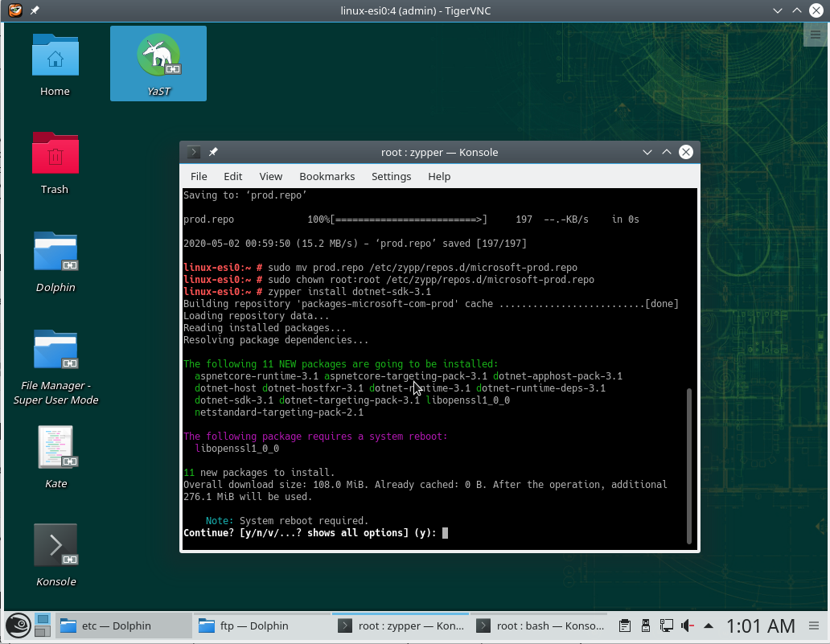Screen dimensions: 830x644
Task: Open the View menu in Konsole
Action: click(x=270, y=177)
